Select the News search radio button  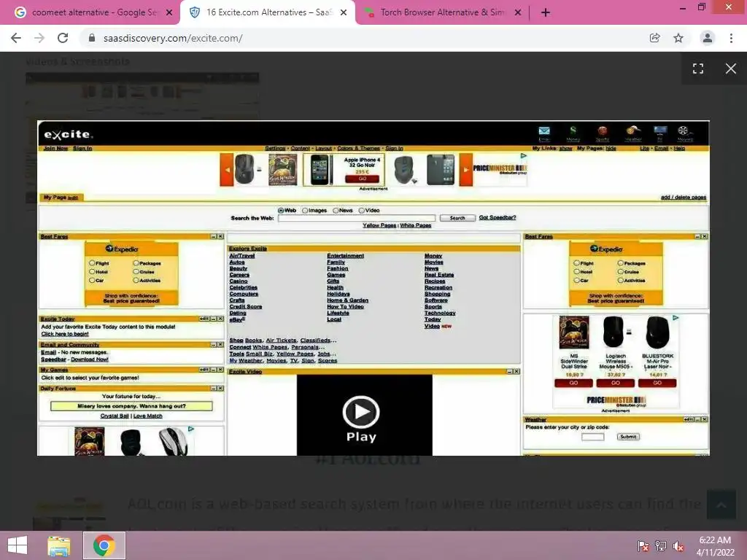coord(336,211)
